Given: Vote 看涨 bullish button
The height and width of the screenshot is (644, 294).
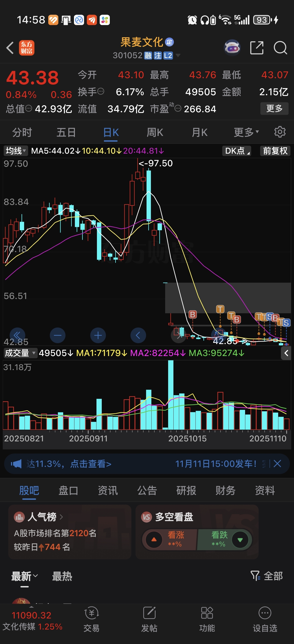Looking at the screenshot, I should (x=170, y=539).
